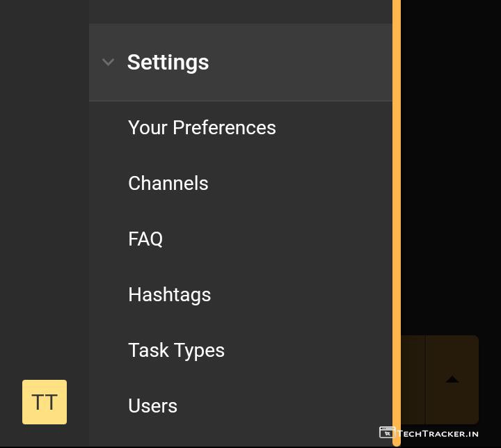
Task: Select Hashtags in the Settings list
Action: click(169, 294)
